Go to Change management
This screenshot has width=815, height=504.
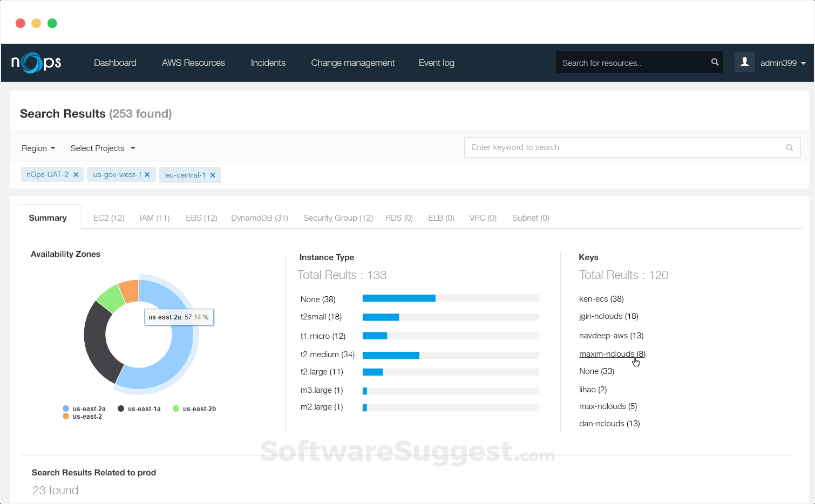pyautogui.click(x=352, y=63)
